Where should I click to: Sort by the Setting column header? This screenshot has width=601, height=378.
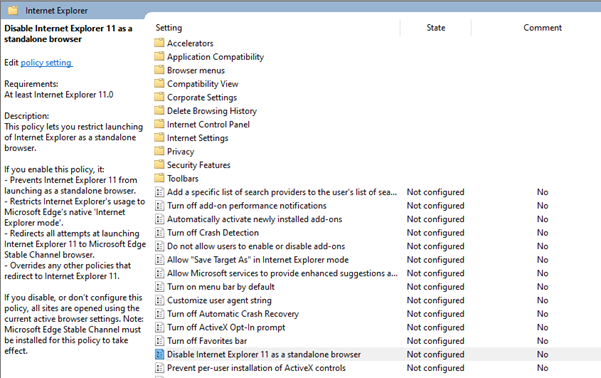(x=169, y=28)
